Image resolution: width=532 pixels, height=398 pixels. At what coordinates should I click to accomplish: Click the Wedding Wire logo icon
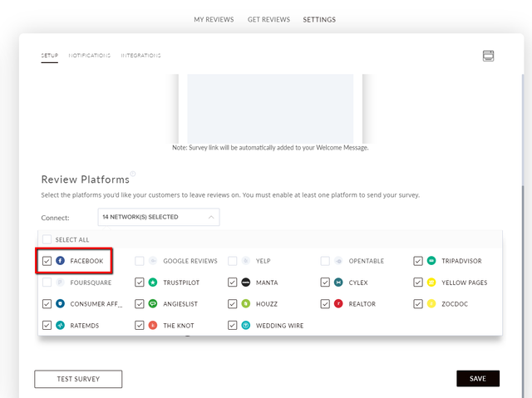[246, 325]
